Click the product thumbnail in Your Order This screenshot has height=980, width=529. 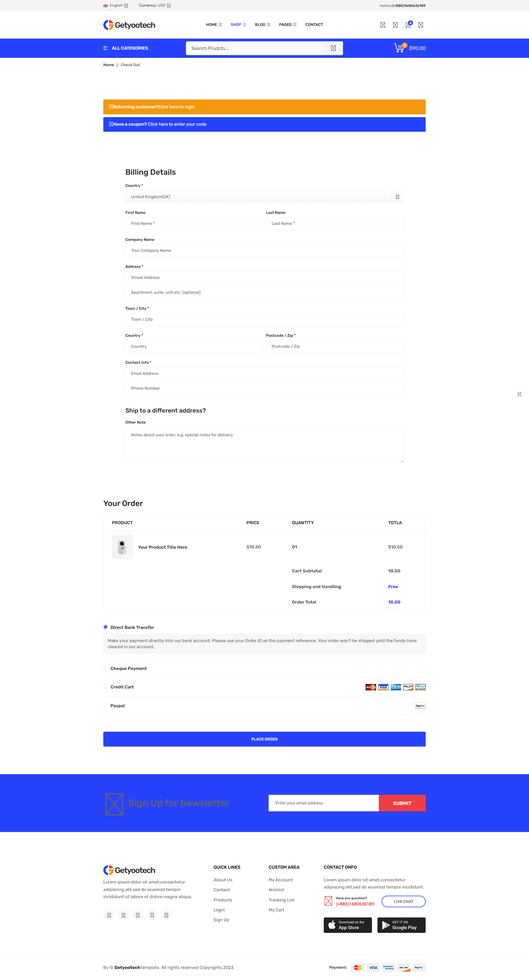pyautogui.click(x=122, y=547)
